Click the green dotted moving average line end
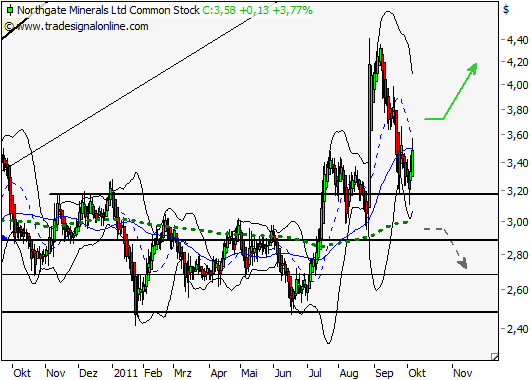Viewport: 531px width, 380px height. [406, 223]
